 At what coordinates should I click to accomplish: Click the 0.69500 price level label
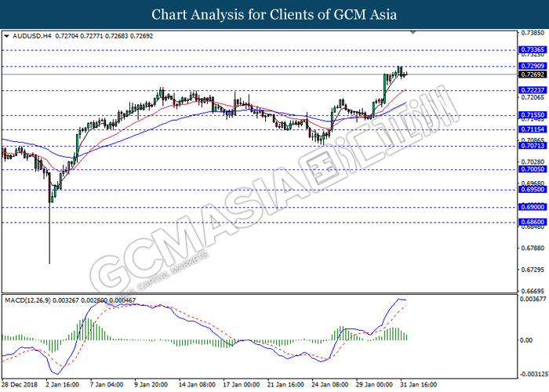(x=533, y=190)
